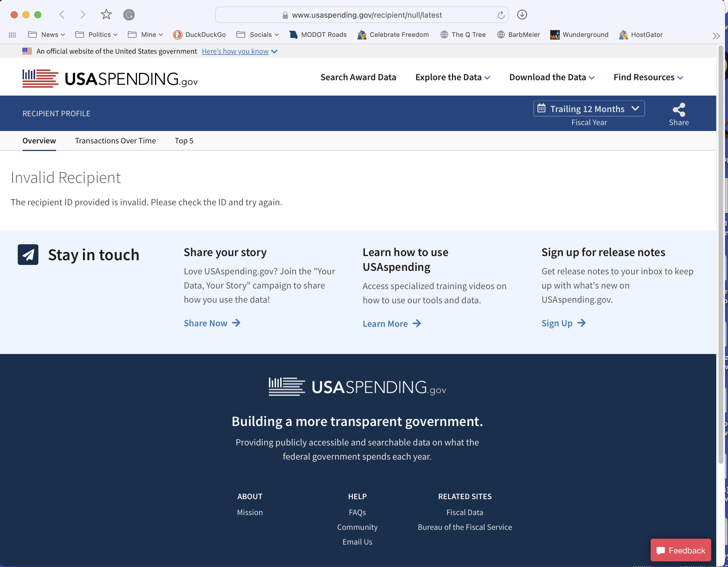Open the FAQs footer link

357,512
